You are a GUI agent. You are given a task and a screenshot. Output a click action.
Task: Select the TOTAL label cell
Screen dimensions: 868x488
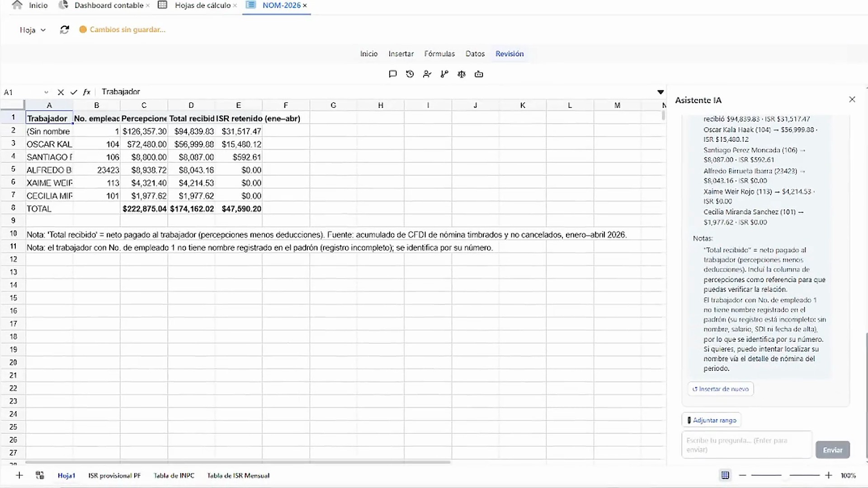(x=49, y=209)
